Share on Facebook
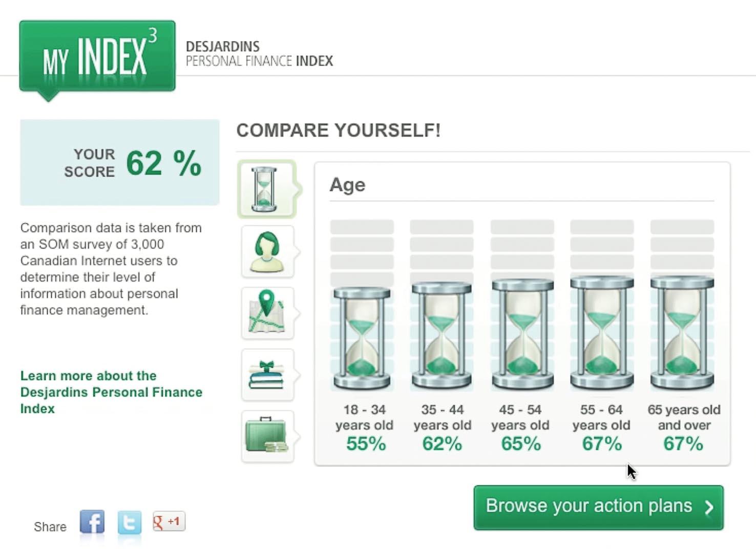The height and width of the screenshot is (553, 756). [92, 522]
